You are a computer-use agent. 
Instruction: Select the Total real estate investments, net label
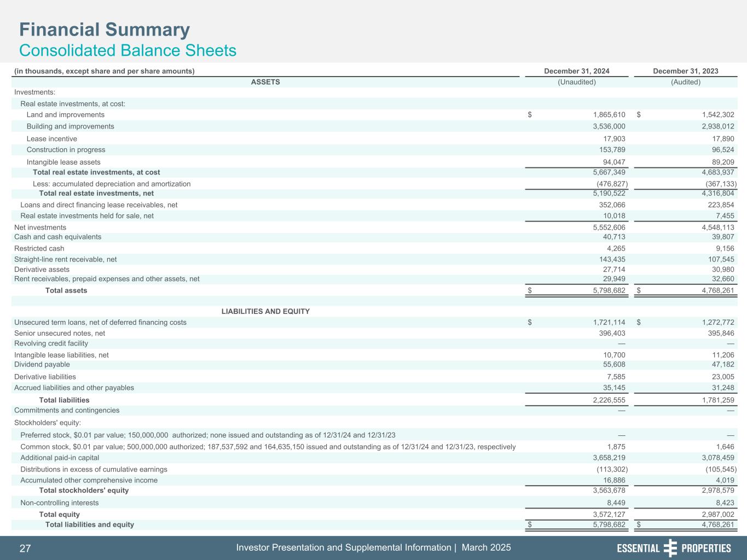point(96,193)
